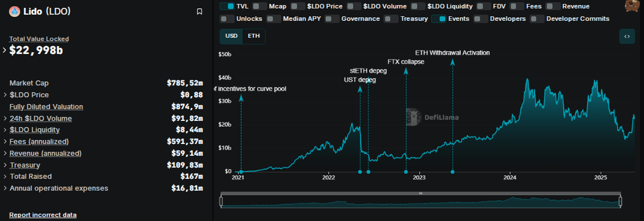Click the llama avatar icon at top right
644x221 pixels.
coord(632,6)
